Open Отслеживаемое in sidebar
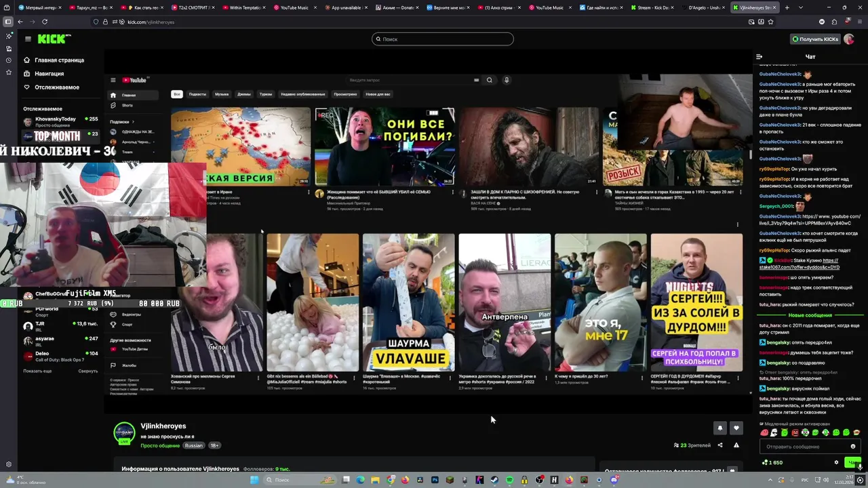The image size is (868, 488). pos(51,87)
